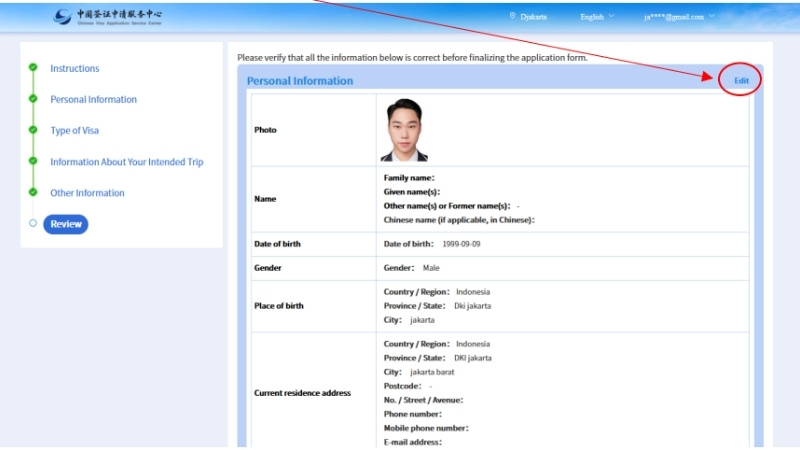Click Edit on the Personal Information section

tap(741, 80)
